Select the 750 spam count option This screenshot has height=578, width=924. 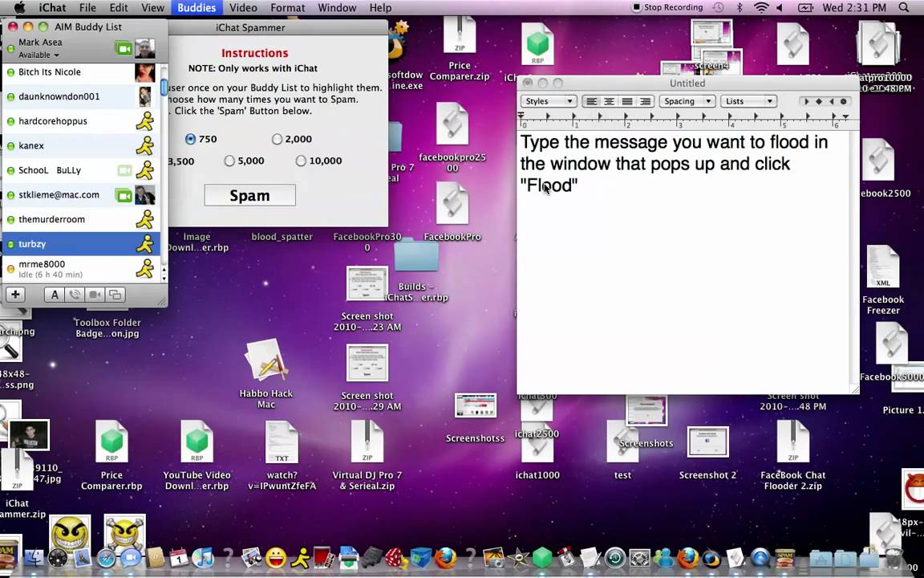tap(190, 139)
